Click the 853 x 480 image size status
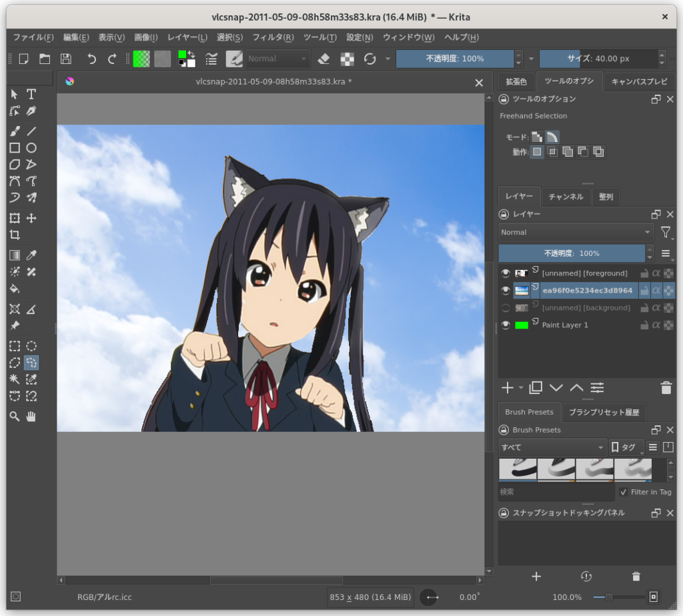 coord(370,597)
